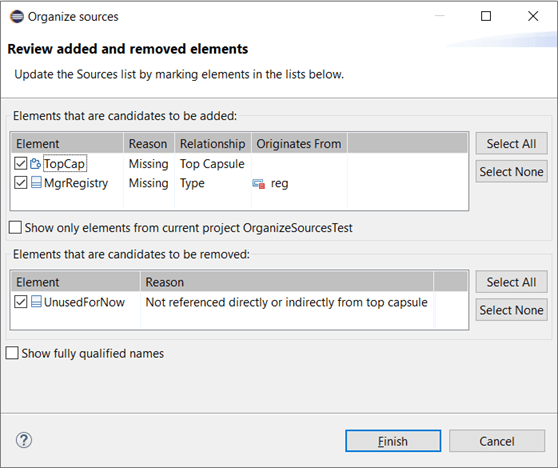Click the Relationship column header
The height and width of the screenshot is (468, 558).
(213, 143)
